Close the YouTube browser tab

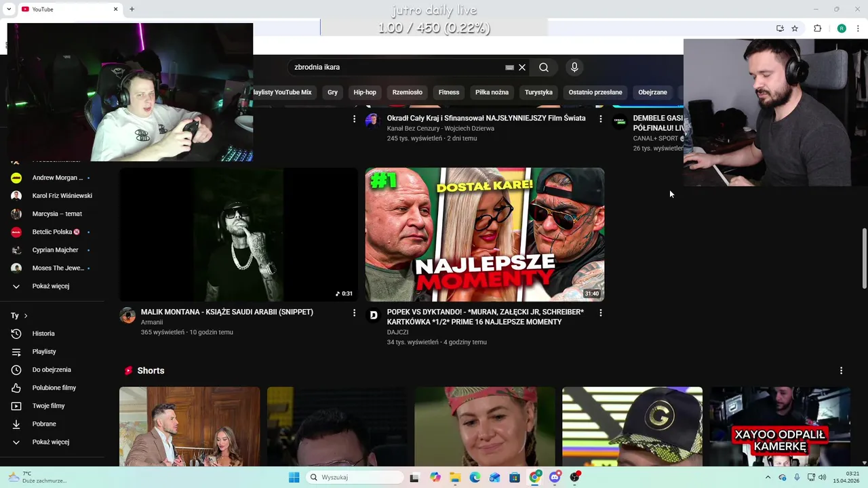click(115, 9)
